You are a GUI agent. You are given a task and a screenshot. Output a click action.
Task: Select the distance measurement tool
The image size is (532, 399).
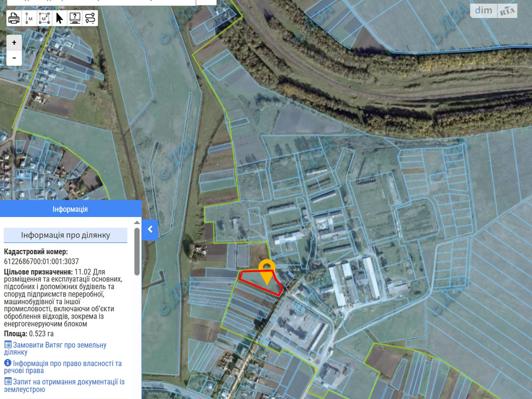click(x=29, y=18)
